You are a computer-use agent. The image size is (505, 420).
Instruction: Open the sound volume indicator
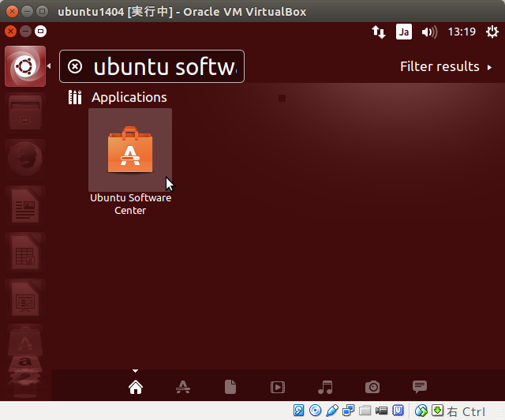[x=429, y=32]
